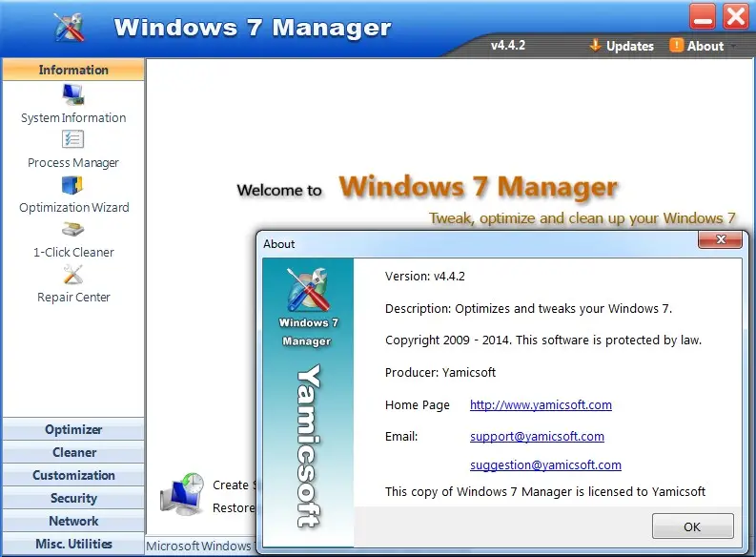The width and height of the screenshot is (756, 557).
Task: Click the Windows 7 Manager logo in title bar
Action: point(69,28)
